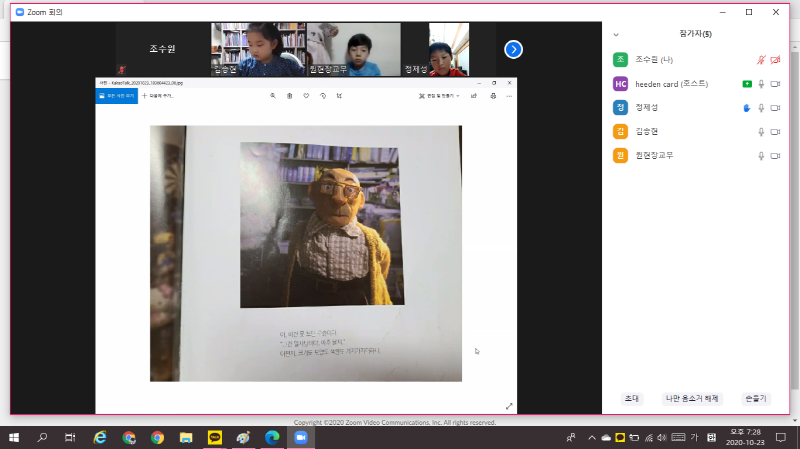Open Microsoft Edge from the taskbar
This screenshot has height=449, width=800.
(272, 438)
